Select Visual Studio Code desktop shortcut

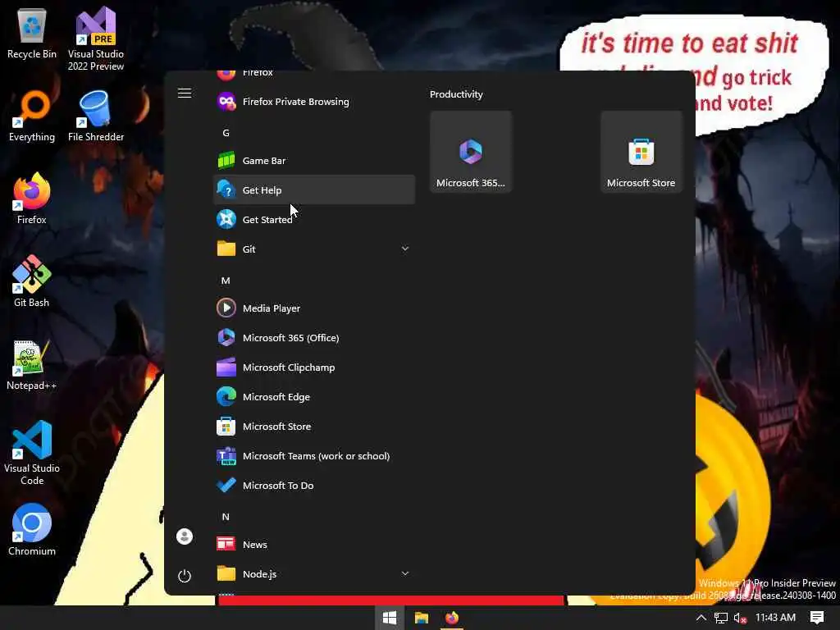coord(32,453)
